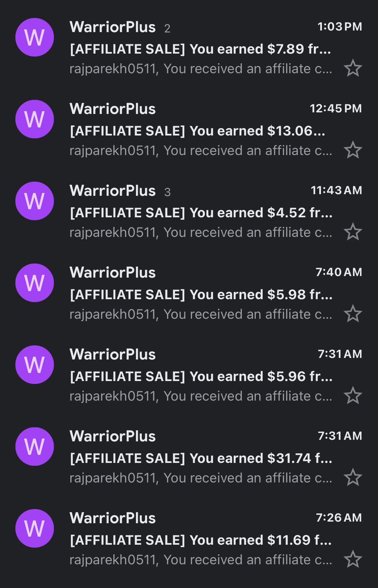This screenshot has width=378, height=588.
Task: Tap the W avatar on $4.52 email
Action: (x=35, y=201)
